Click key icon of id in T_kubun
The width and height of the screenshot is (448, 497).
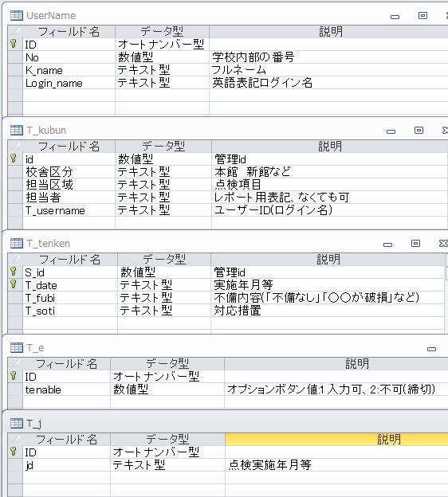tap(14, 158)
